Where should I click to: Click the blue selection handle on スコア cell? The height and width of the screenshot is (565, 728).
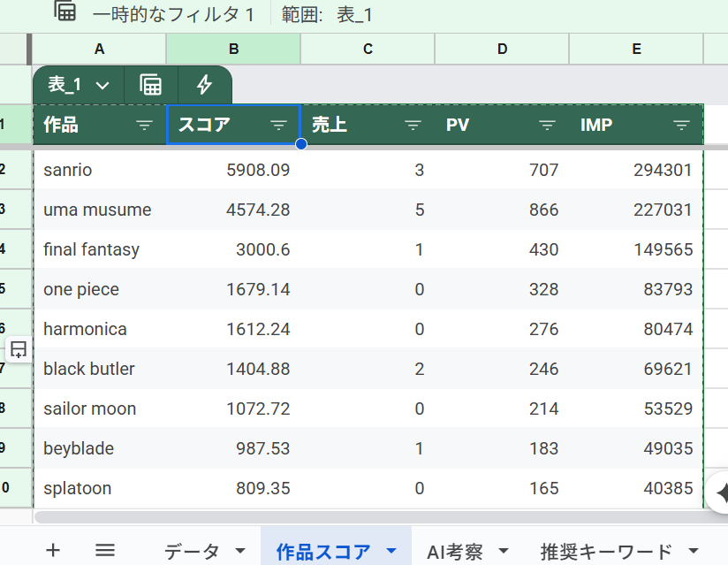pyautogui.click(x=301, y=144)
